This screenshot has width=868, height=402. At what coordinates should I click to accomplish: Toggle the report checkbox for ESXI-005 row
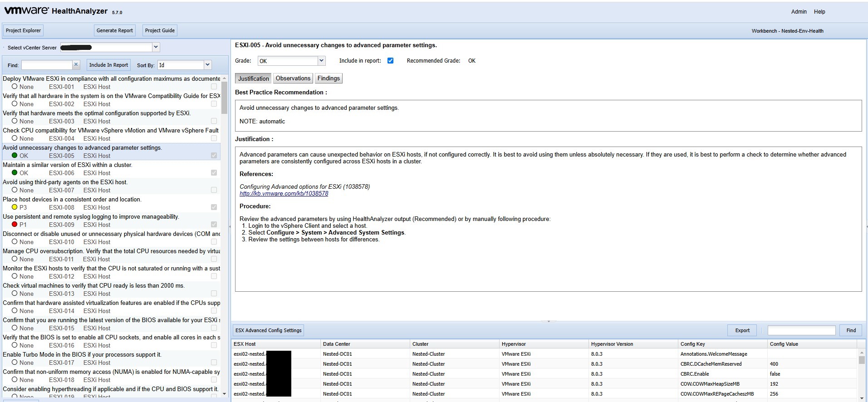(x=214, y=156)
